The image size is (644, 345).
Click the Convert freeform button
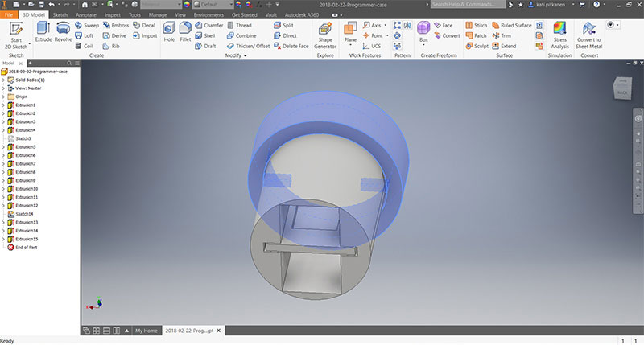tap(448, 35)
